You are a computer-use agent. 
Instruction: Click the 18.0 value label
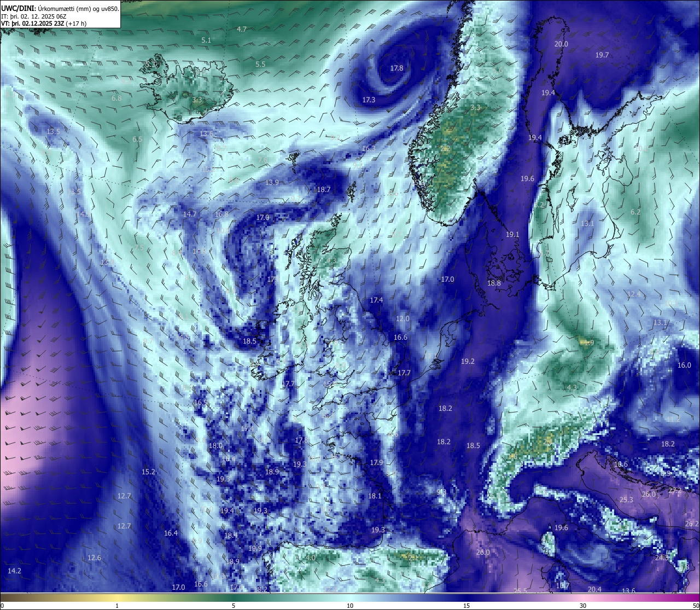[x=215, y=446]
